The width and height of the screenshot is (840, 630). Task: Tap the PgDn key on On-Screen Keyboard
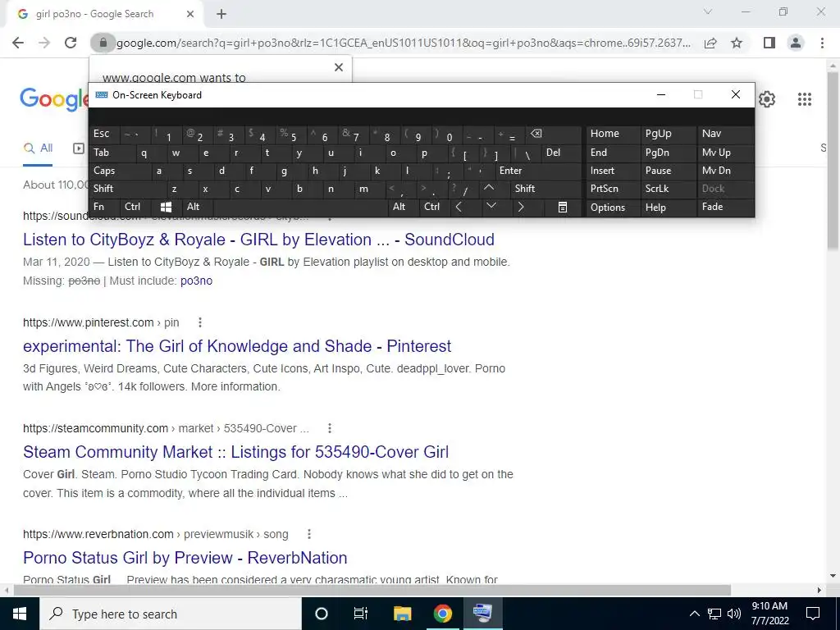(668, 153)
